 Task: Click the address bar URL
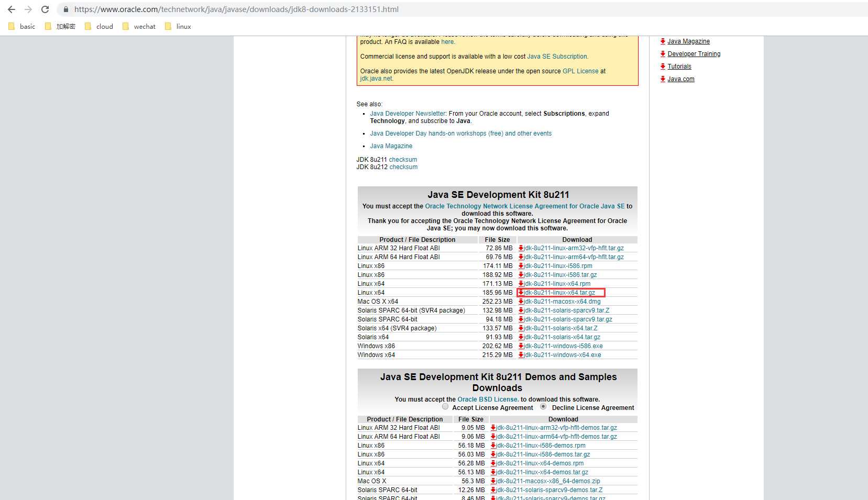236,9
